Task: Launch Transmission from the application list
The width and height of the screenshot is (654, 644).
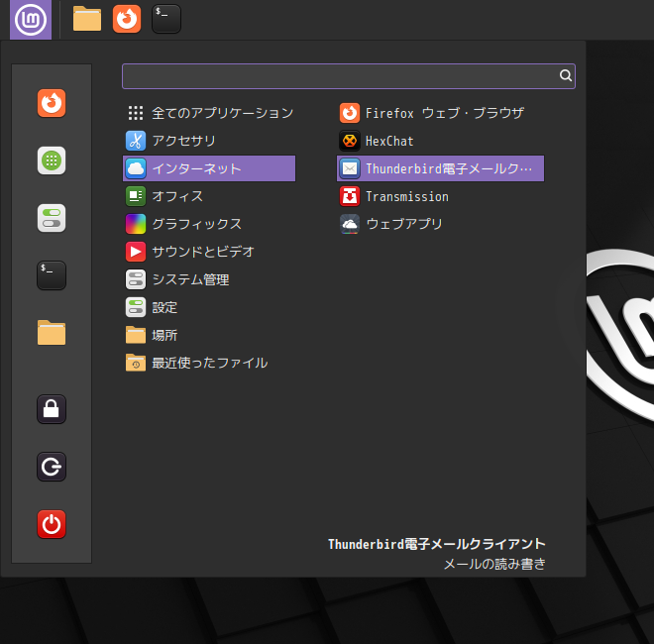Action: [440, 196]
